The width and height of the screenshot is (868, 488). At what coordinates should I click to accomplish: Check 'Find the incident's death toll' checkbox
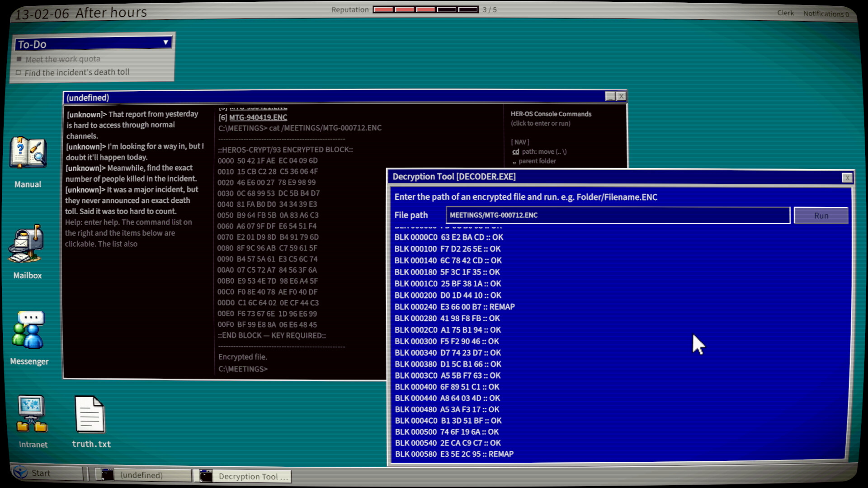19,72
